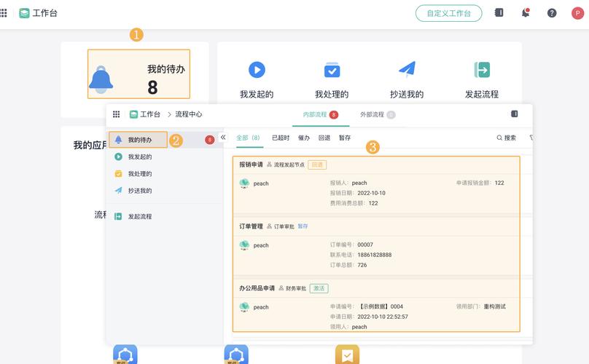The image size is (589, 364).
Task: Click phone number 18861828888
Action: pos(375,255)
